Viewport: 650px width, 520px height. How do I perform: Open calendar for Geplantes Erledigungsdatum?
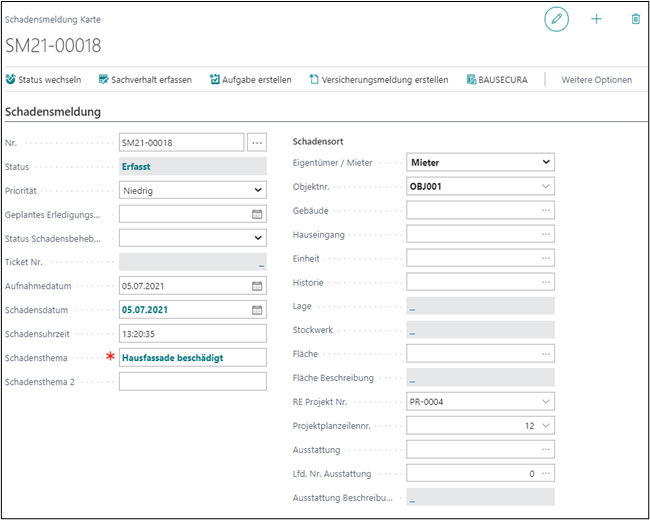(257, 214)
